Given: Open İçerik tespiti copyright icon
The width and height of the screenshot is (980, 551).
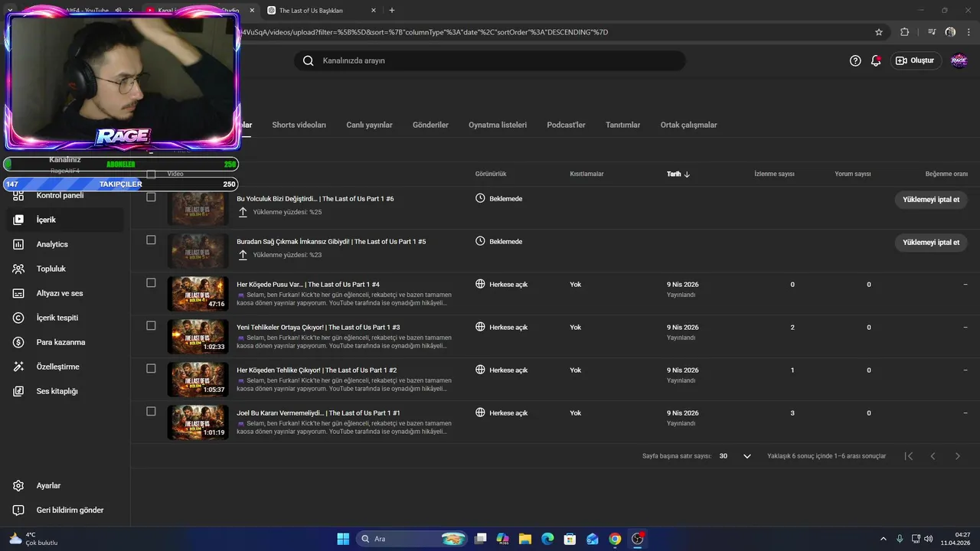Looking at the screenshot, I should [19, 318].
